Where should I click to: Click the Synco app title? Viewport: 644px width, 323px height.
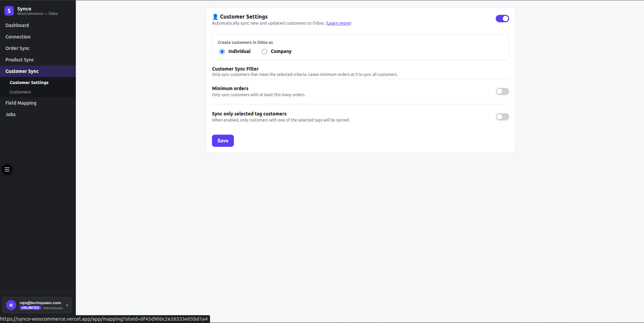pyautogui.click(x=24, y=9)
